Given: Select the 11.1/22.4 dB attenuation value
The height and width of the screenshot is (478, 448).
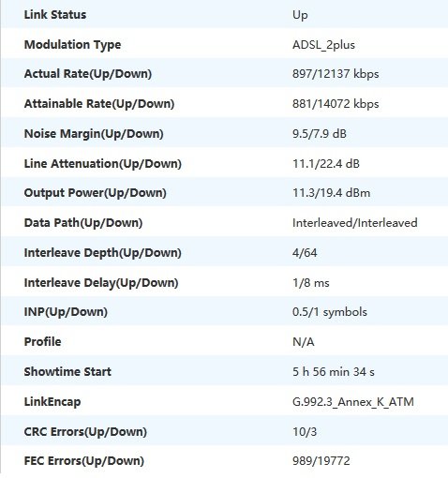Looking at the screenshot, I should (x=326, y=164).
